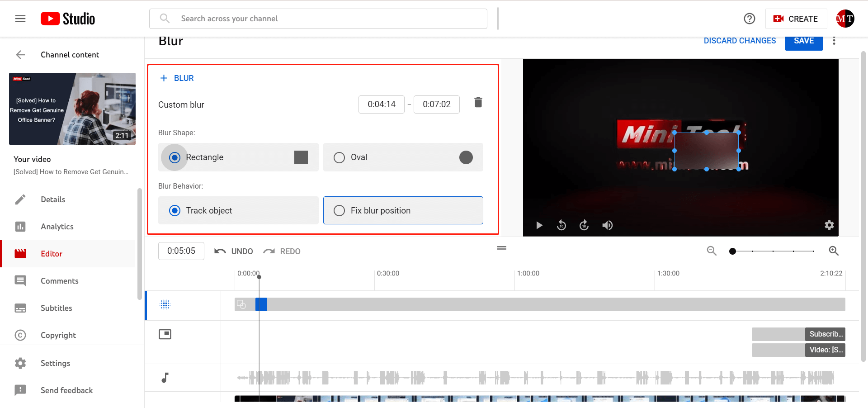Mute the preview volume

(x=607, y=225)
